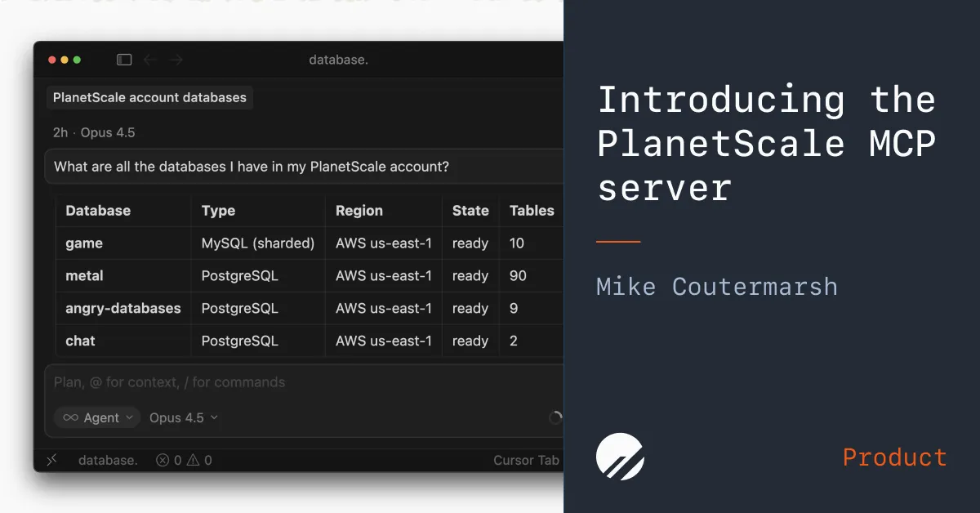Go back with the left arrow
980x513 pixels.
click(x=149, y=60)
